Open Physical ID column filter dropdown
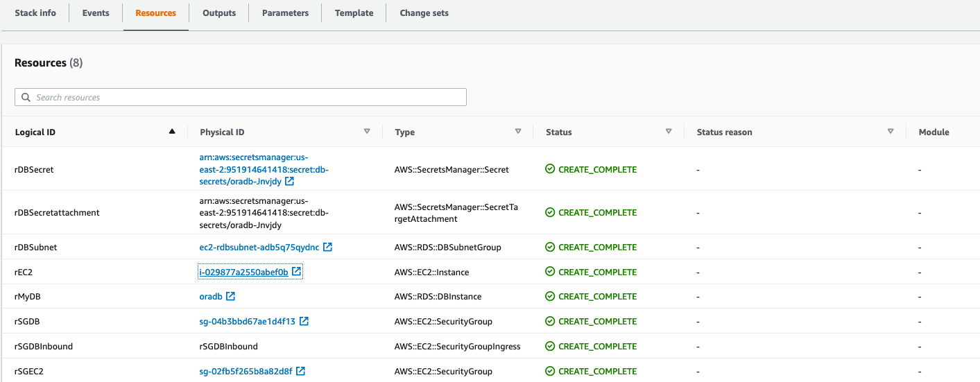 (367, 132)
